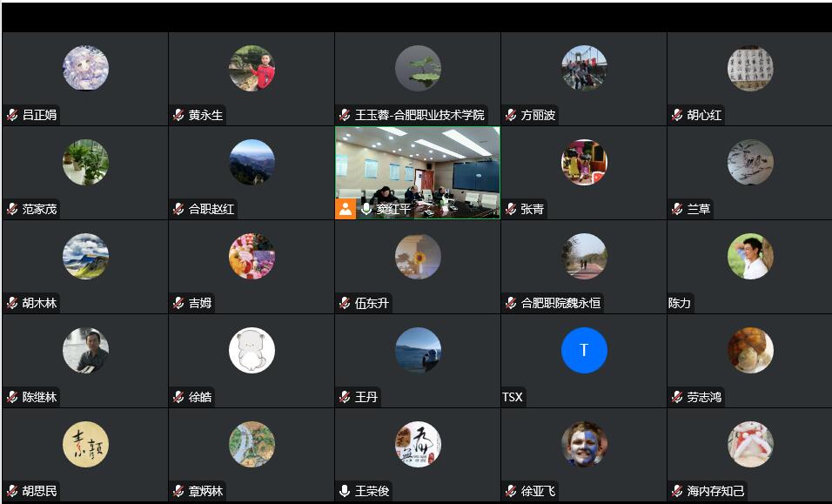Click the muted mic icon for 黄永生

[178, 115]
